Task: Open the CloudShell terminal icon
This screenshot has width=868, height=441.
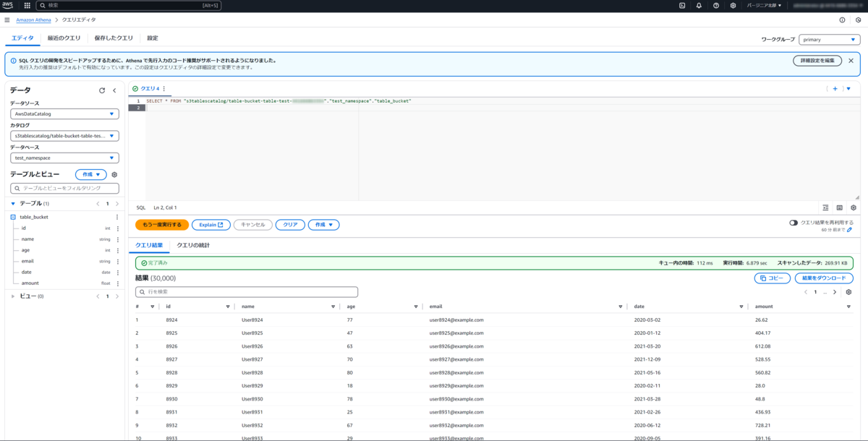Action: 682,5
